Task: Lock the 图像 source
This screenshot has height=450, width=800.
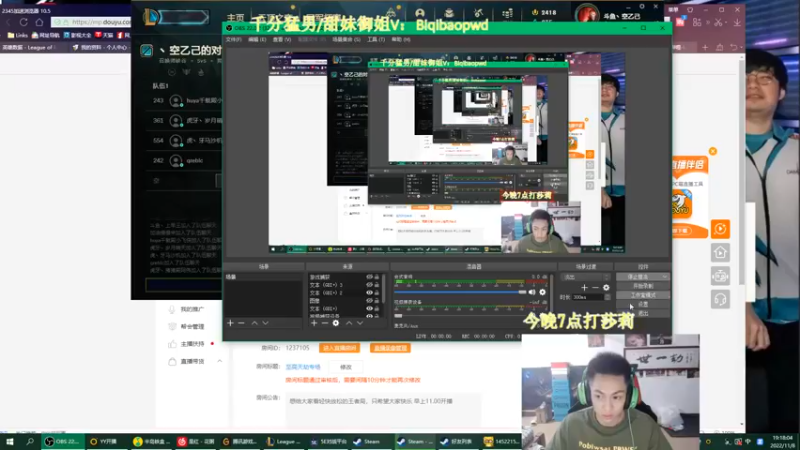Action: click(377, 301)
